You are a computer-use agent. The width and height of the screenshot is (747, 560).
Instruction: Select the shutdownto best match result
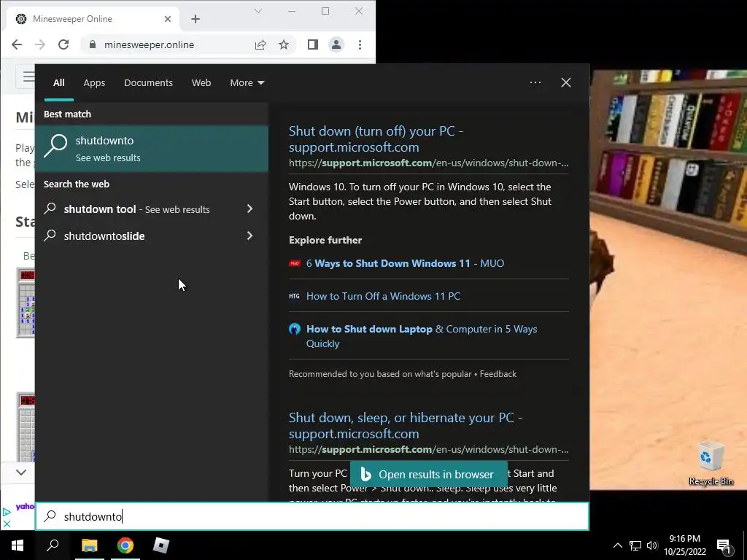pyautogui.click(x=152, y=149)
